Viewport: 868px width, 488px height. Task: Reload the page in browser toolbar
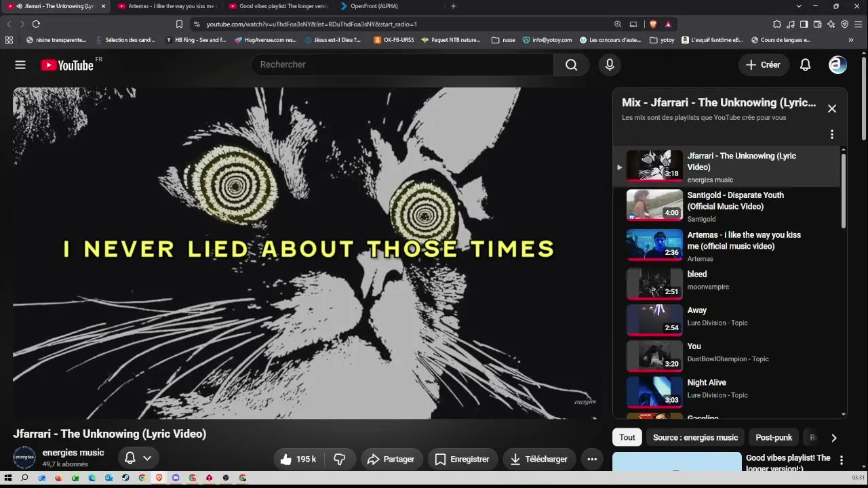tap(36, 24)
